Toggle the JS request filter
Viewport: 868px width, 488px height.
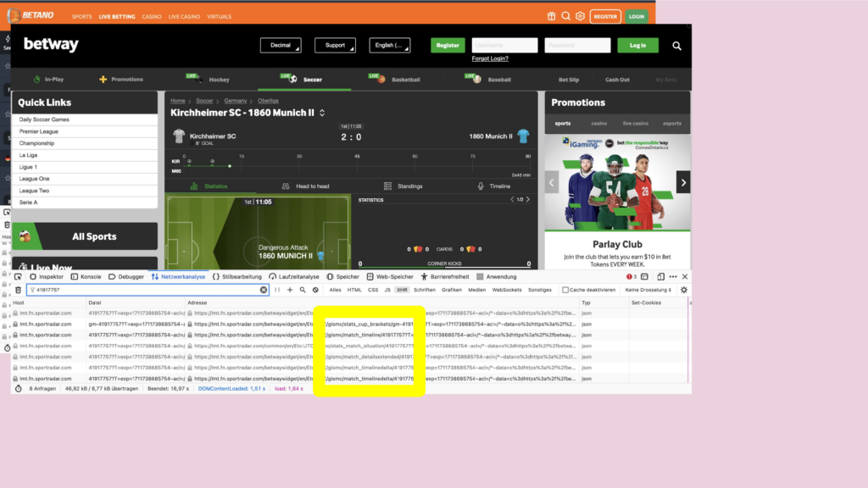(x=387, y=290)
